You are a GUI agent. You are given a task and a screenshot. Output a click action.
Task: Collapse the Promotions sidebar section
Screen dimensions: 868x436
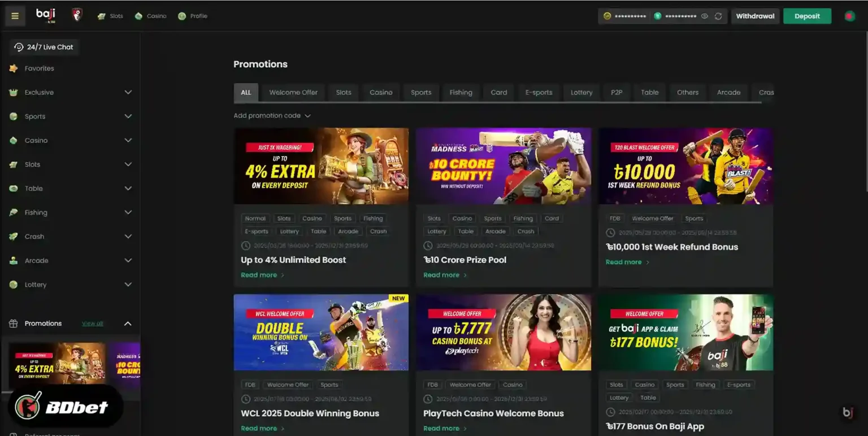click(128, 323)
